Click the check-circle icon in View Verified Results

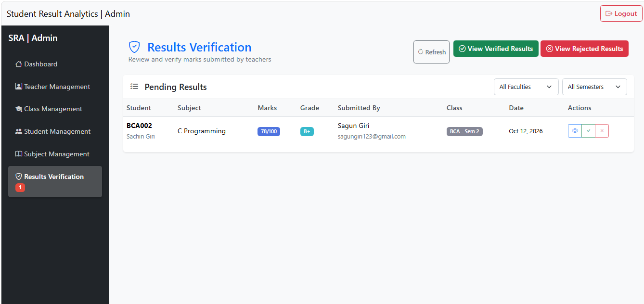[462, 49]
